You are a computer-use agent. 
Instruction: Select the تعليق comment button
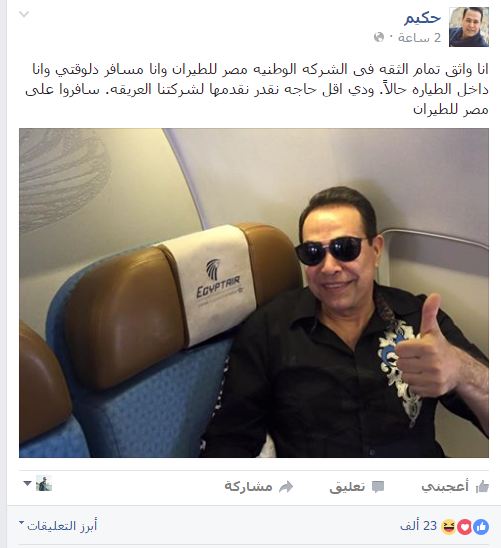pyautogui.click(x=357, y=486)
